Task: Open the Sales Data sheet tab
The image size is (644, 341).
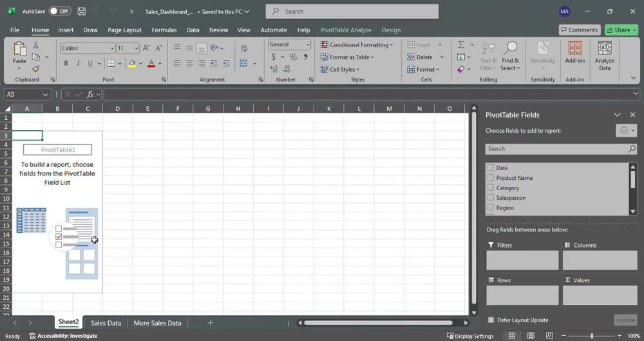Action: 106,323
